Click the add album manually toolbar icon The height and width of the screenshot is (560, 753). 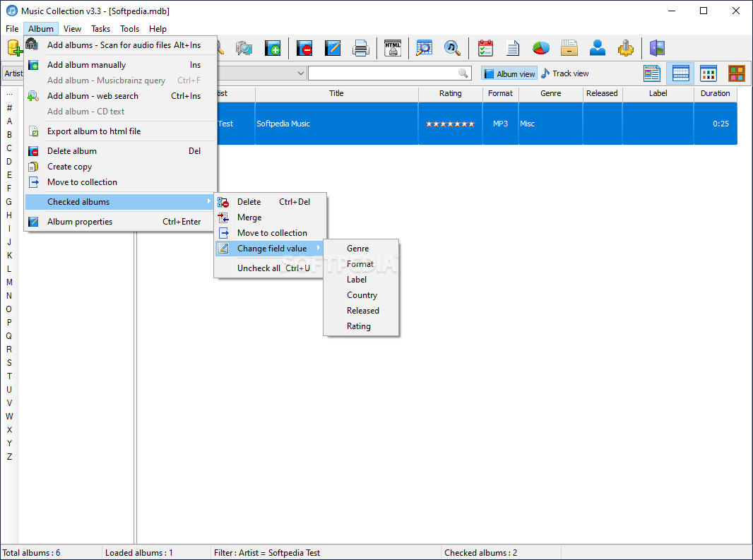point(273,48)
